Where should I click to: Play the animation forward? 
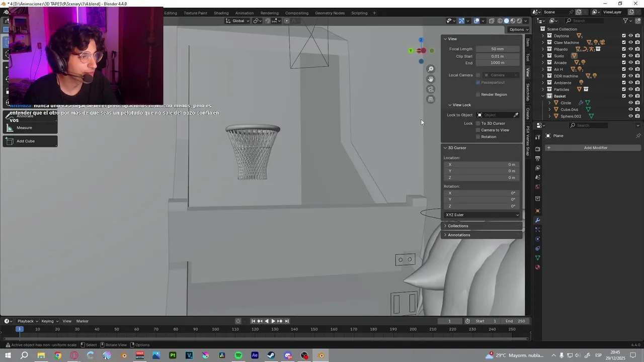[273, 321]
